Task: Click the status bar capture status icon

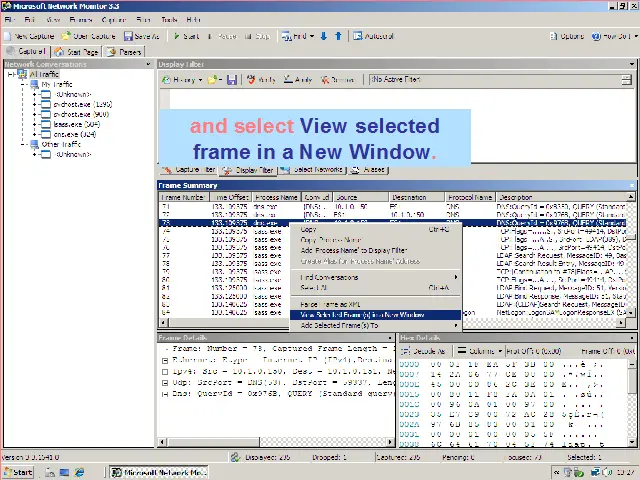Action: [x=235, y=457]
